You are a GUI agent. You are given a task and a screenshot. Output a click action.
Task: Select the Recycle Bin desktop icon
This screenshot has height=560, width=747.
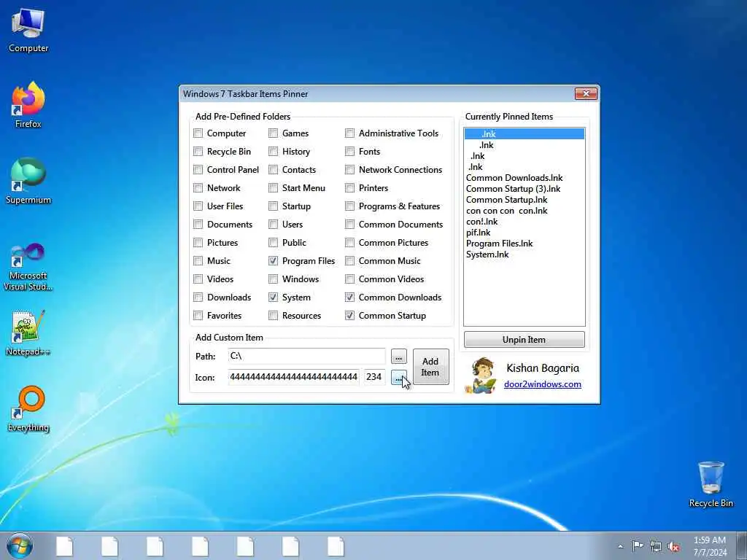click(711, 484)
